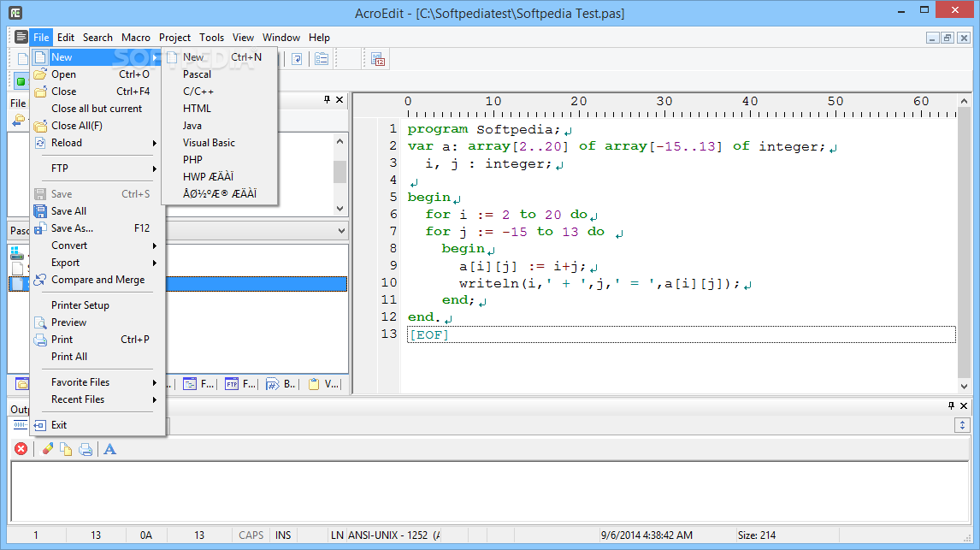Screen dimensions: 980x550
Task: Close the Output panel with X
Action: 964,405
